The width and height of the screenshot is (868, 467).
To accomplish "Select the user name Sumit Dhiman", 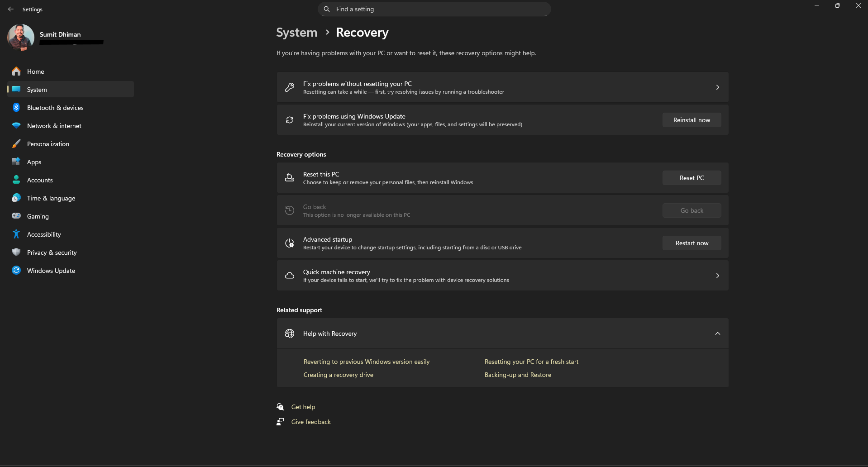I will [x=60, y=34].
